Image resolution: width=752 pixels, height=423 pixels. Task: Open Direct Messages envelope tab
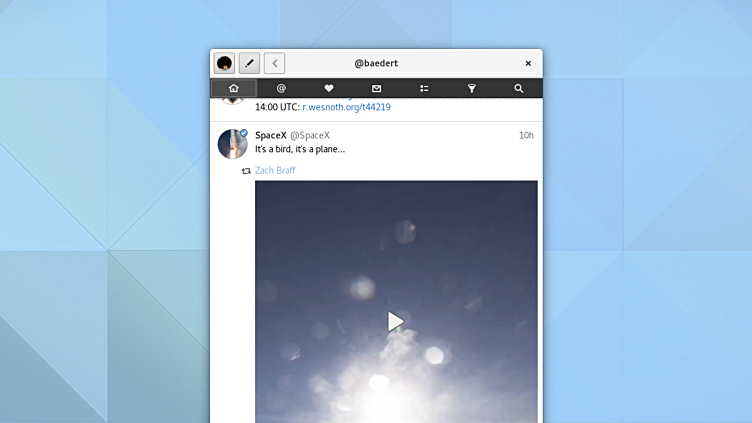tap(376, 88)
